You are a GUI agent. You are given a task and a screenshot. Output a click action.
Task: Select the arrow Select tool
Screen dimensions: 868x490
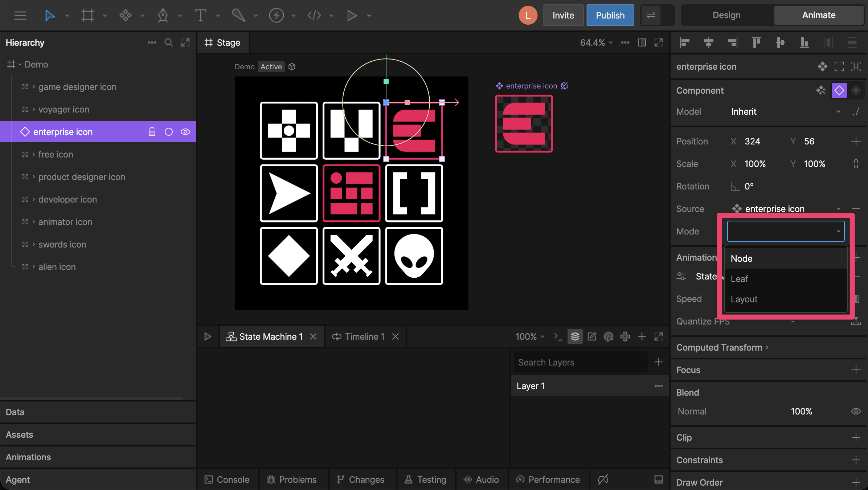(x=50, y=16)
